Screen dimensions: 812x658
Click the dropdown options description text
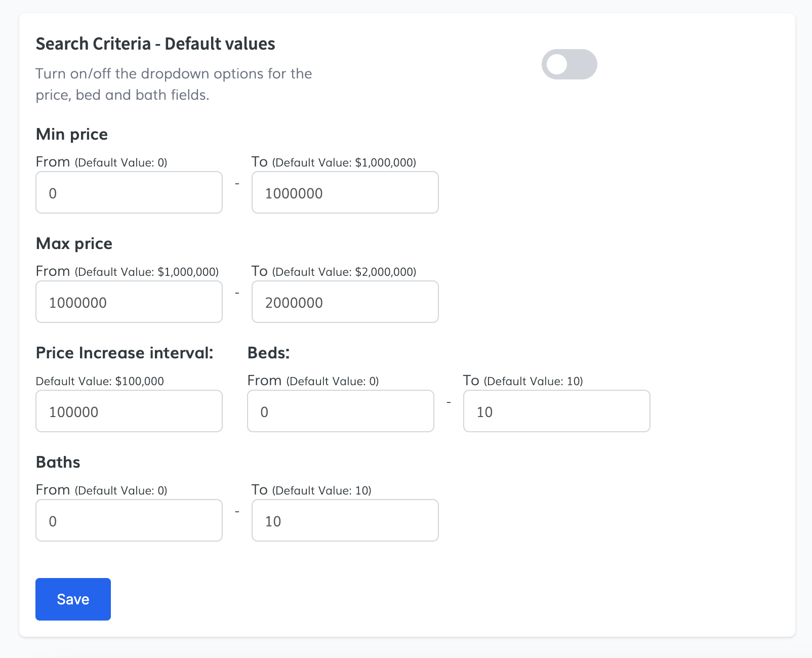174,84
